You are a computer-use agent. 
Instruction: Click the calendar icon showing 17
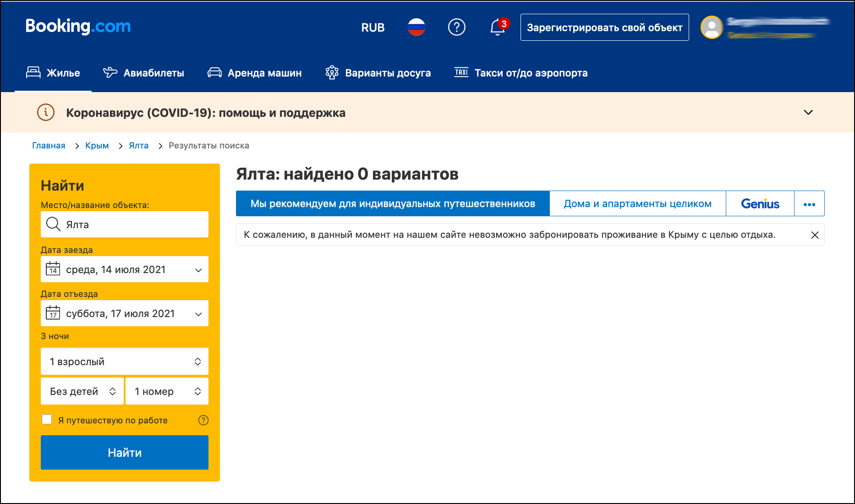pos(53,312)
